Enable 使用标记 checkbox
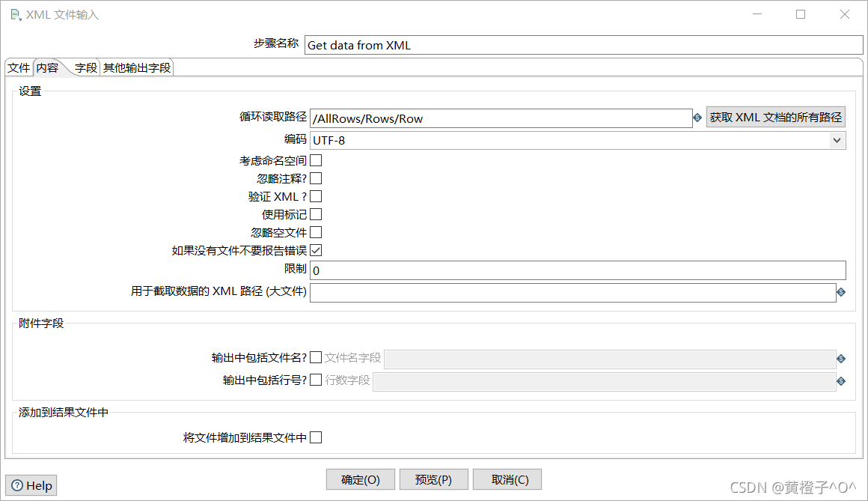Viewport: 868px width, 501px height. [316, 214]
